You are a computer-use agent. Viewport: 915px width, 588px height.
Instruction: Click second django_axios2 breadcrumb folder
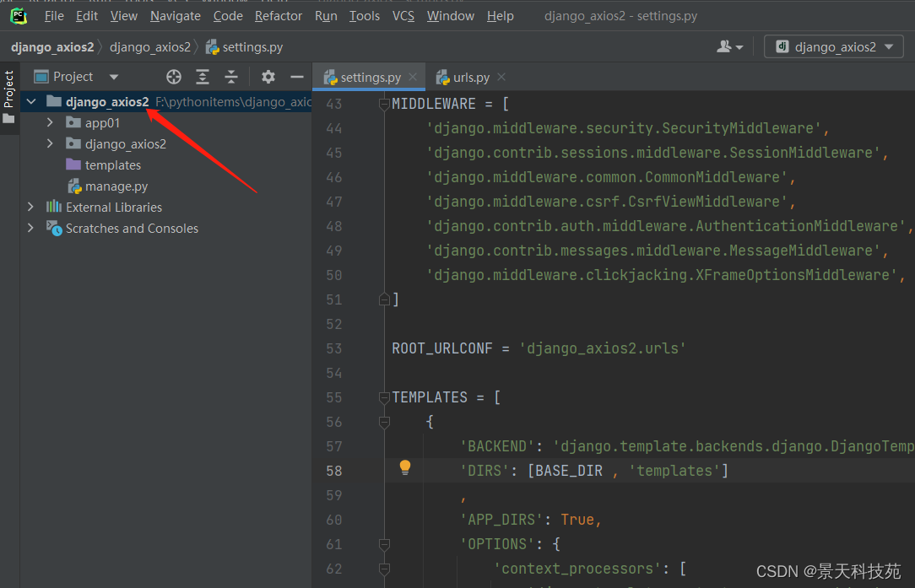150,47
